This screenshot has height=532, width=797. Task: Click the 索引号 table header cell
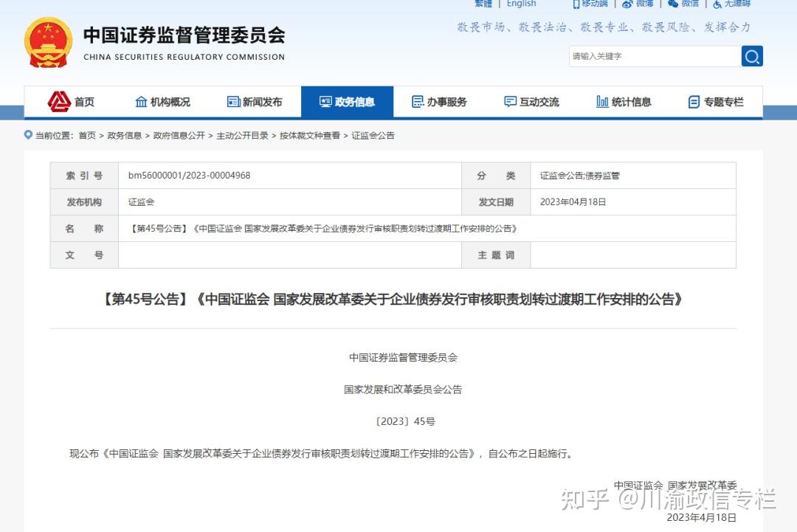[x=84, y=176]
